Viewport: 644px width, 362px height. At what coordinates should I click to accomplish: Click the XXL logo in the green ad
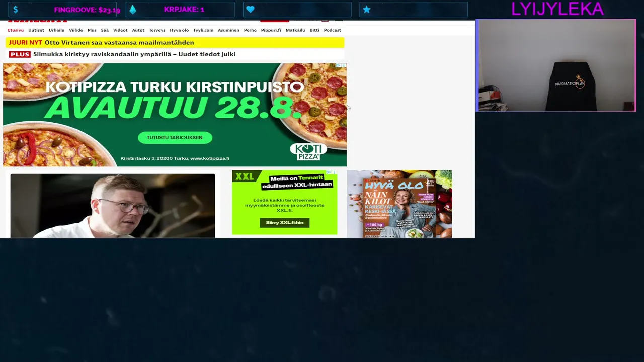pyautogui.click(x=245, y=176)
